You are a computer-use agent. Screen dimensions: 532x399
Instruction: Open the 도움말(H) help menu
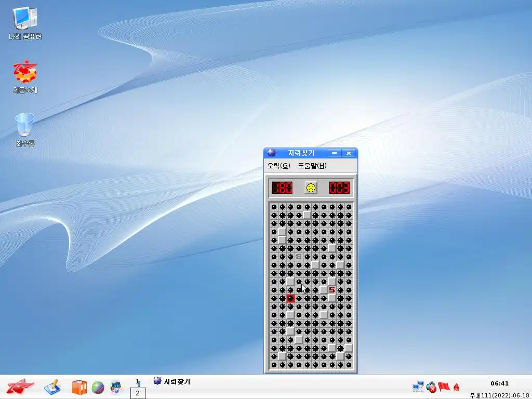pos(312,166)
